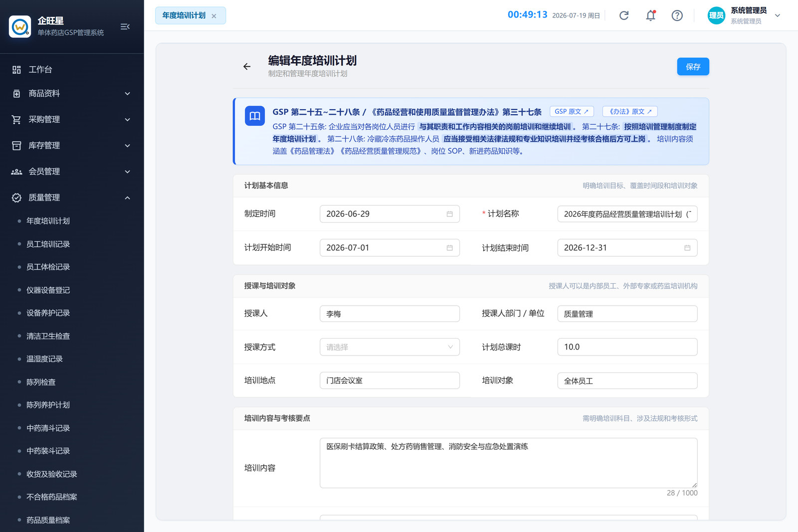Click the 培训内容 text area

coord(508,463)
